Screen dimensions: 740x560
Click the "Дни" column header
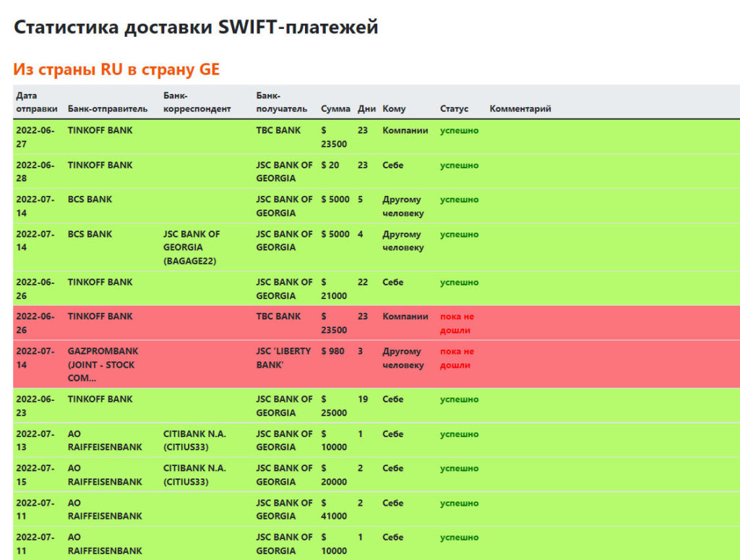pos(366,109)
